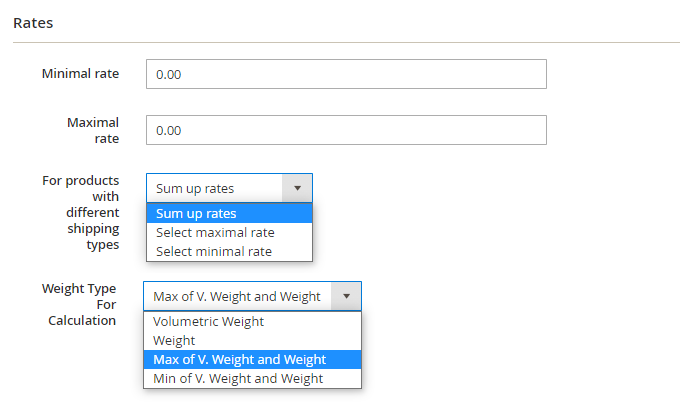Open the shipping types dropdown arrow

[297, 188]
